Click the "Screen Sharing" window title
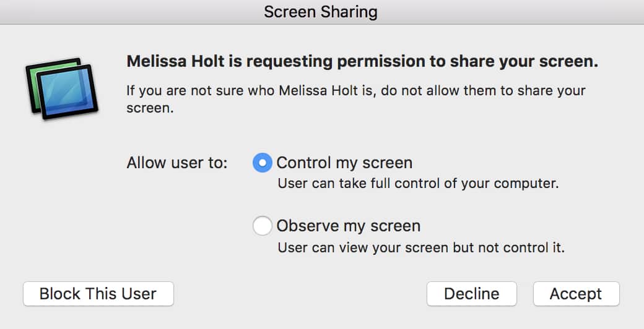 321,12
